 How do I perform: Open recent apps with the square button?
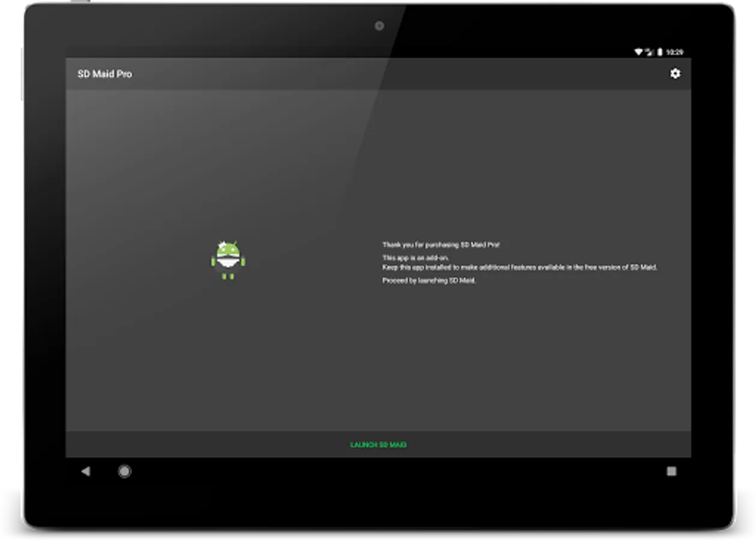point(671,472)
